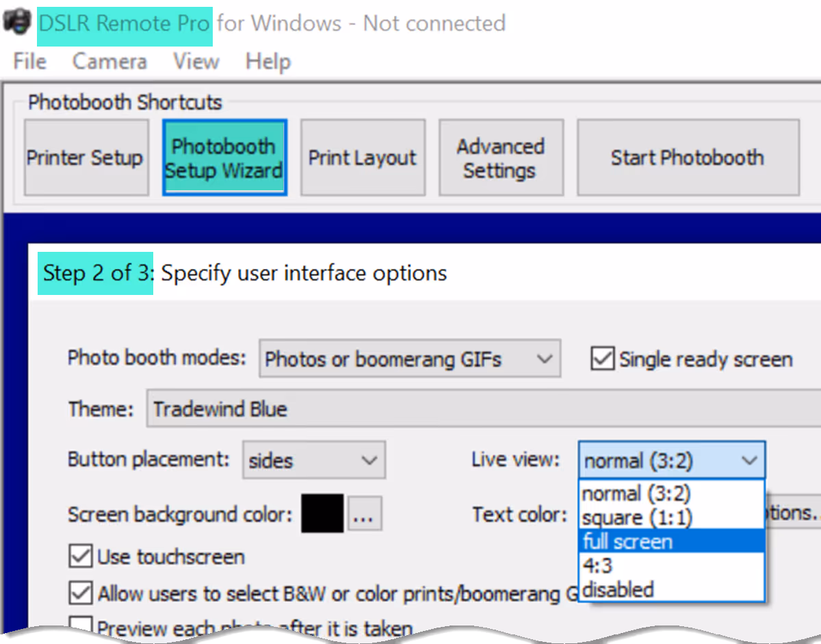Expand the Photo booth modes dropdown
Viewport: 821px width, 644px height.
coord(409,359)
